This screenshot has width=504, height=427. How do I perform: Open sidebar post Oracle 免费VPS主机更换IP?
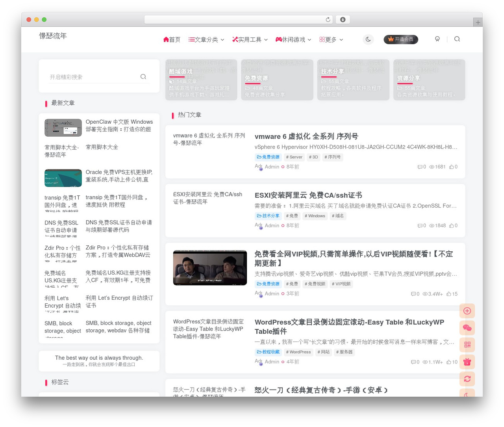coord(119,176)
